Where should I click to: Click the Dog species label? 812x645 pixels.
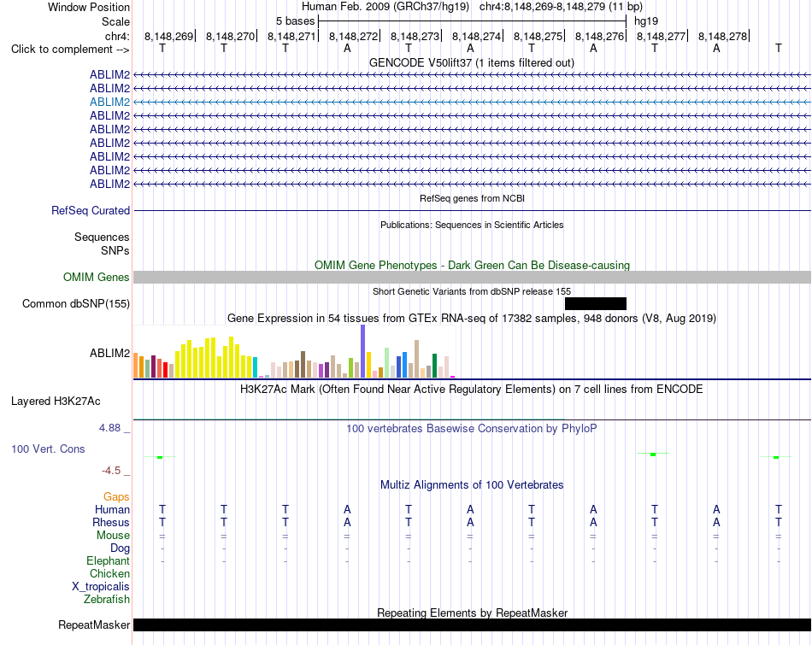click(x=120, y=548)
